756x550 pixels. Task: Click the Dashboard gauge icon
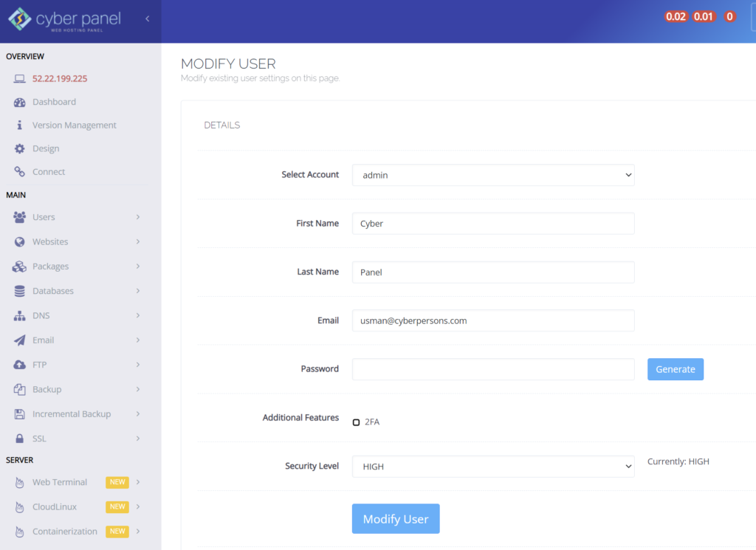19,102
